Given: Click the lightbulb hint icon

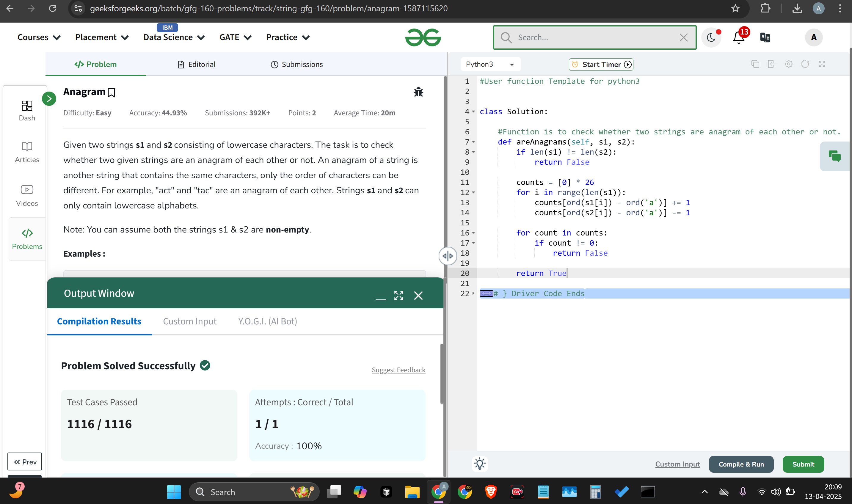Looking at the screenshot, I should [x=480, y=464].
